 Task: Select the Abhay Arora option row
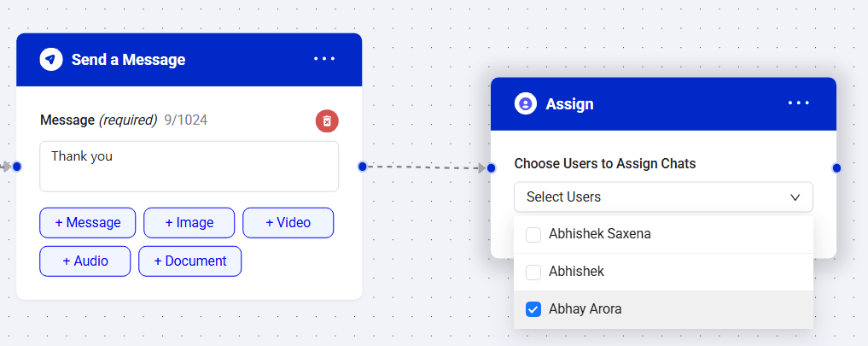point(663,309)
